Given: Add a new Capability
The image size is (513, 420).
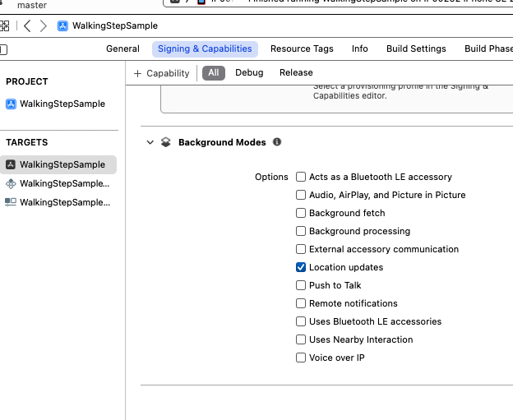Looking at the screenshot, I should 162,73.
